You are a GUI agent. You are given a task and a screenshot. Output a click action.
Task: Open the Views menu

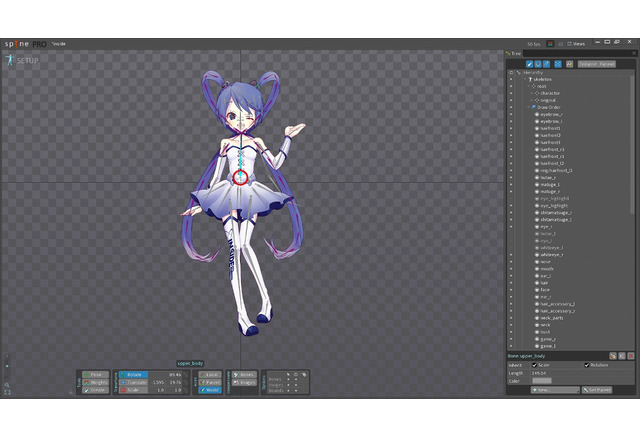pyautogui.click(x=576, y=44)
